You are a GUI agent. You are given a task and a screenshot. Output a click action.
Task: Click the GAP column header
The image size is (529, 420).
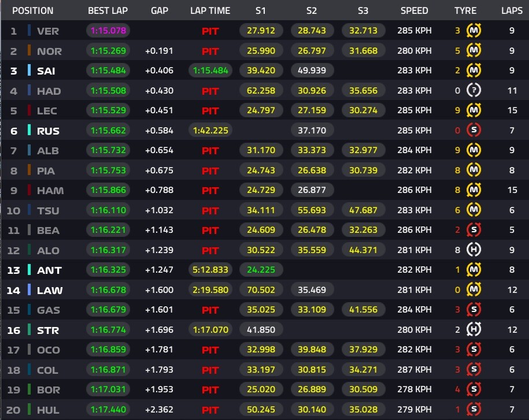[160, 11]
